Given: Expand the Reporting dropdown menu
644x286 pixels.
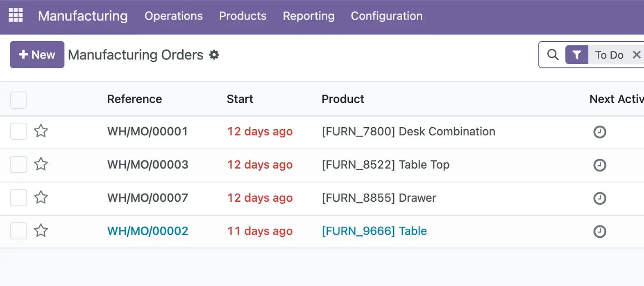Looking at the screenshot, I should pyautogui.click(x=308, y=16).
